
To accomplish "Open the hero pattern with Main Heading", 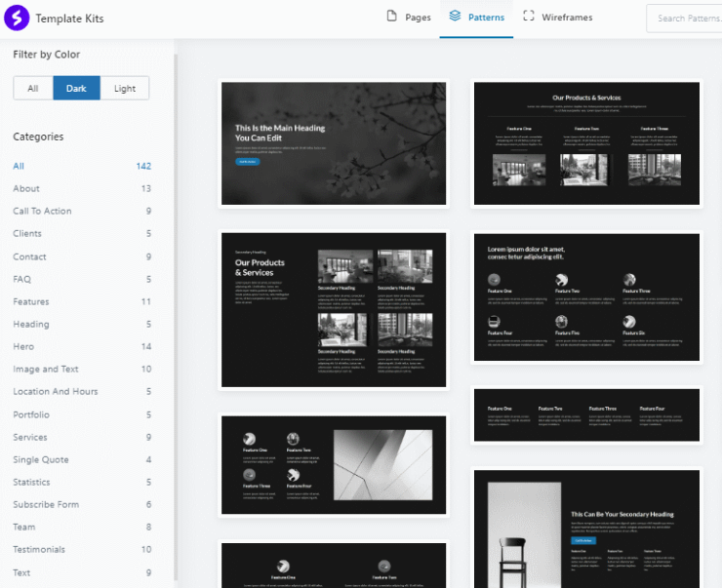I will pyautogui.click(x=334, y=143).
